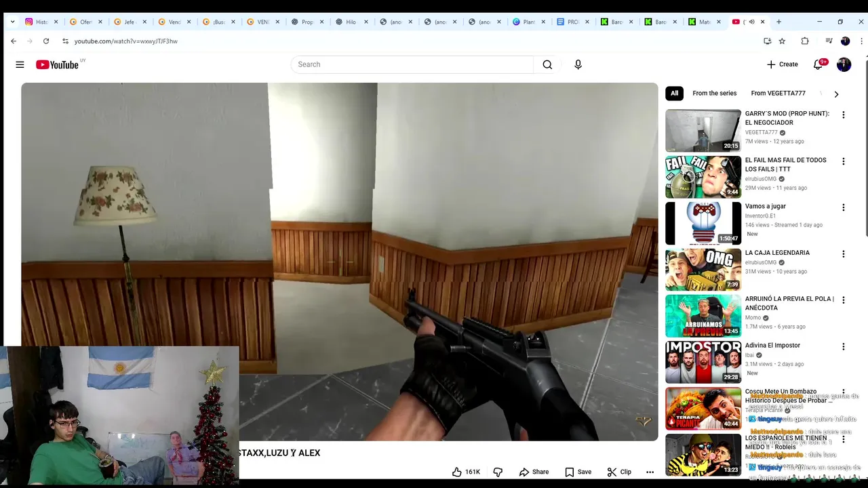Open options for EL FAIL MAS FAIL video
Screen dimensions: 868x488
click(x=844, y=161)
